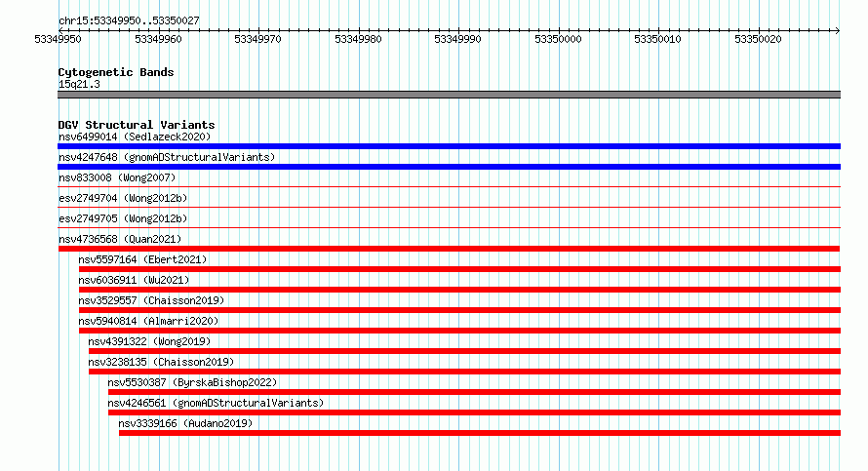The height and width of the screenshot is (471, 868).
Task: Click the DGV Structural Variants track title
Action: point(137,125)
